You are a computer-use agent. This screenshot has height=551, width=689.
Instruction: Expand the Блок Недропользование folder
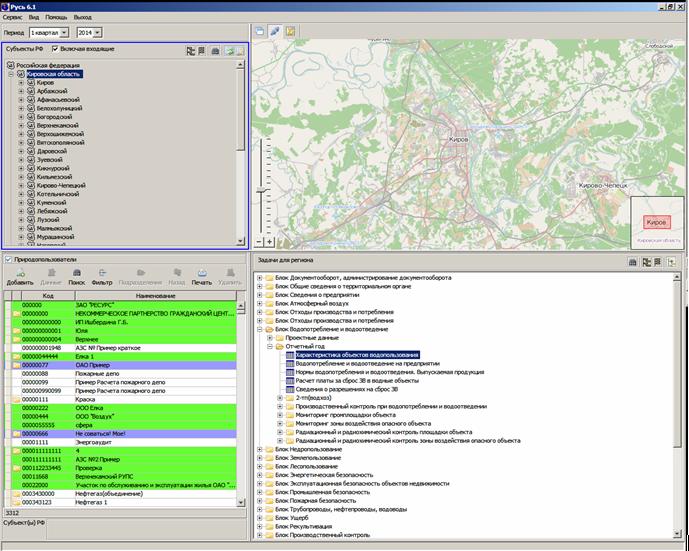[x=260, y=450]
